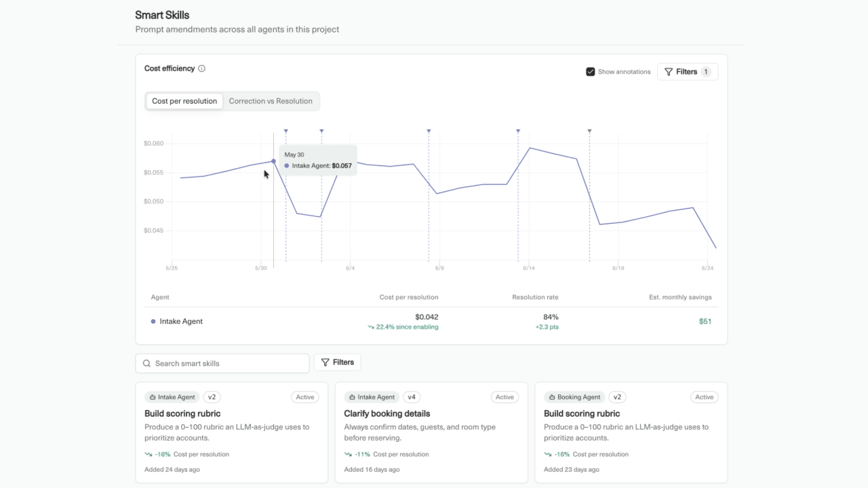This screenshot has width=868, height=488.
Task: Open Filters next to the search box
Action: (x=338, y=363)
